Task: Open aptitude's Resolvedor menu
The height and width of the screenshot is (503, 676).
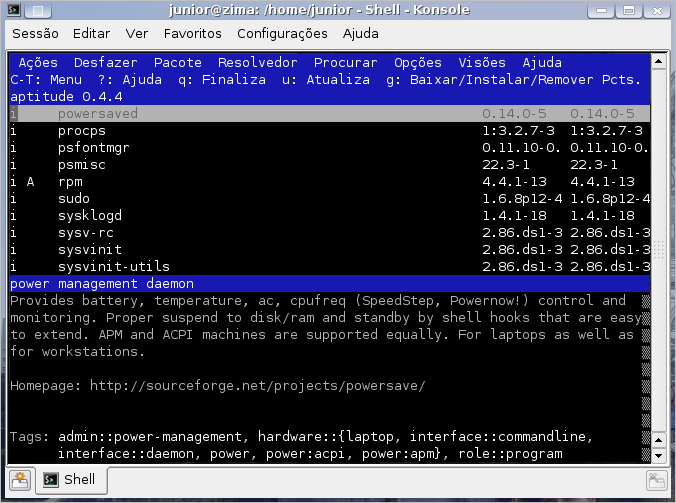Action: click(257, 63)
